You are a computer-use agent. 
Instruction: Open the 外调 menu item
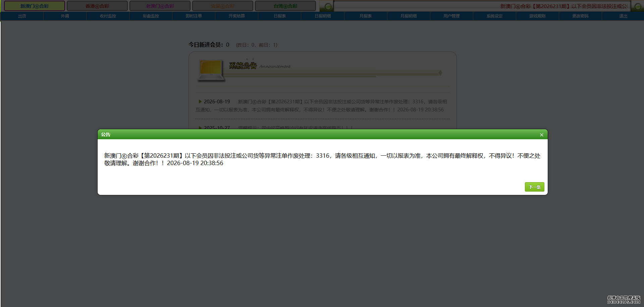65,16
